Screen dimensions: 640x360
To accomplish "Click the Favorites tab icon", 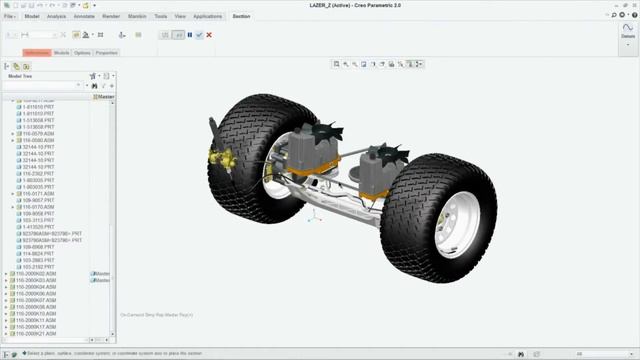I will point(26,67).
